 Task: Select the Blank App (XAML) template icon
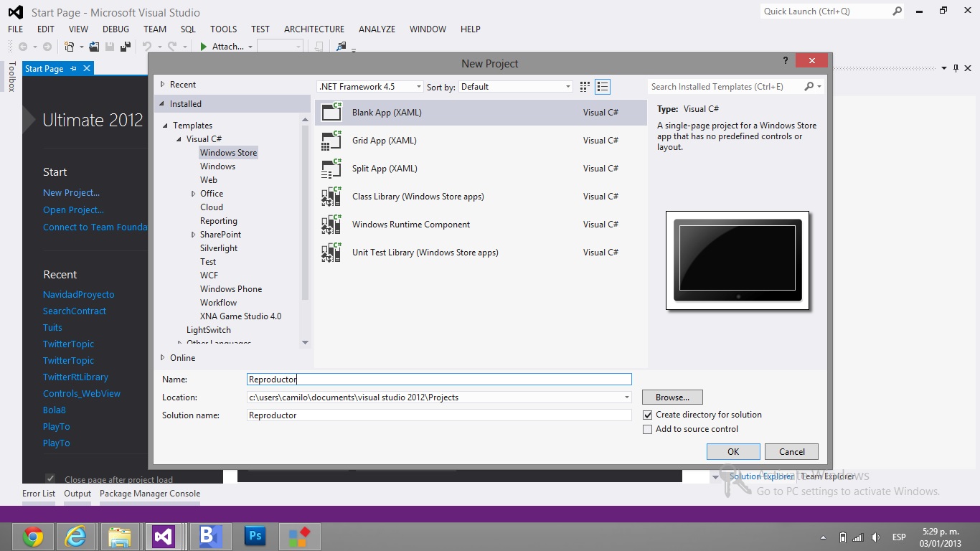[331, 112]
